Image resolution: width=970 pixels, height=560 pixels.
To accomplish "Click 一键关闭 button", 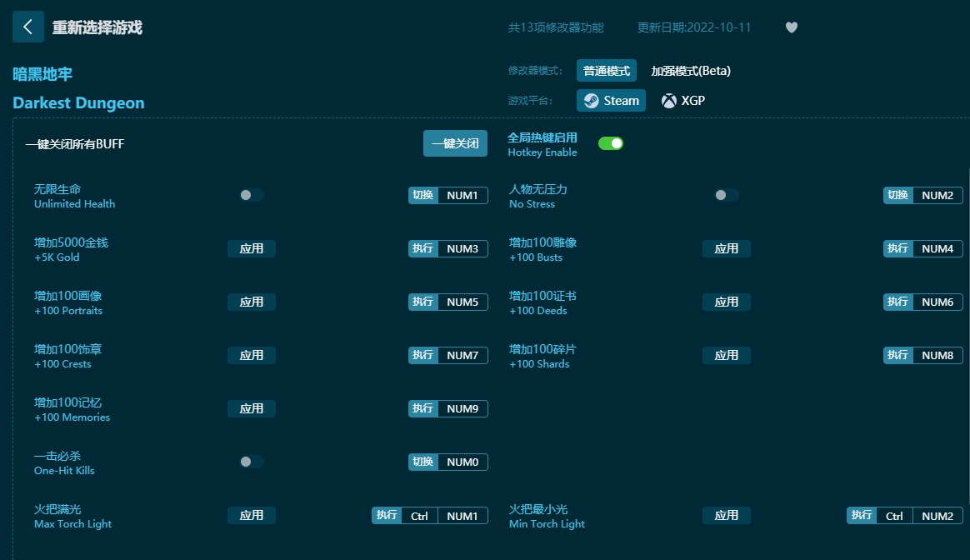I will pyautogui.click(x=455, y=143).
